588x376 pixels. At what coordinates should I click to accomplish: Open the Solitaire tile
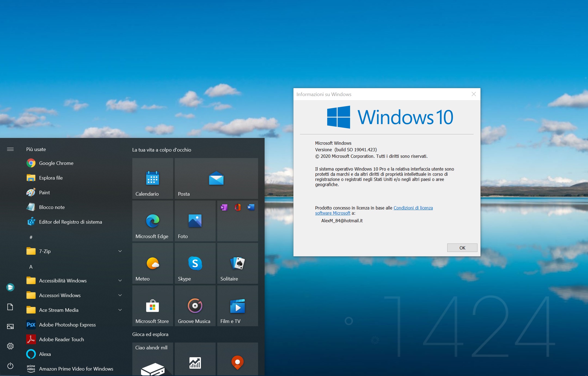tap(238, 263)
